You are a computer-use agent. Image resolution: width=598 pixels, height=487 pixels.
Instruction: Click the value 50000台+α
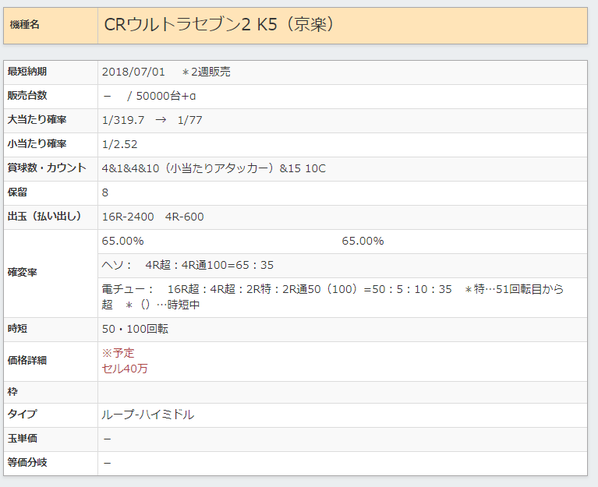(x=166, y=96)
